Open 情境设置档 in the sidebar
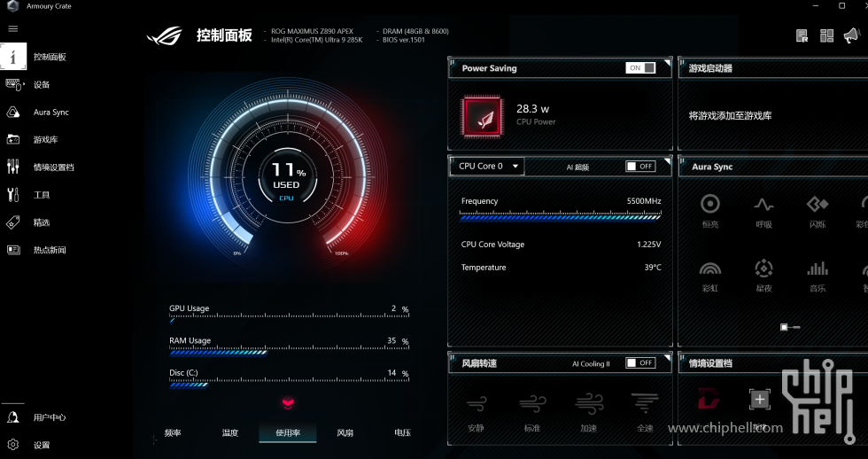868x459 pixels. 54,167
